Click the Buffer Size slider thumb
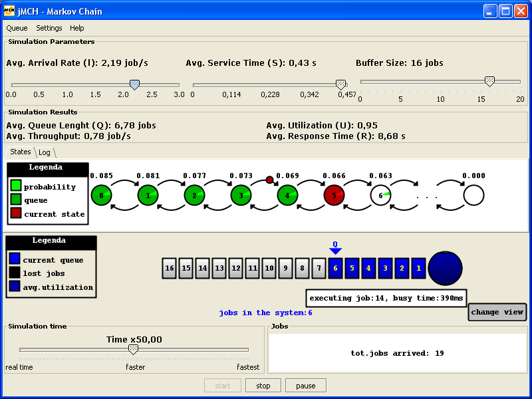Image resolution: width=532 pixels, height=399 pixels. coord(489,81)
